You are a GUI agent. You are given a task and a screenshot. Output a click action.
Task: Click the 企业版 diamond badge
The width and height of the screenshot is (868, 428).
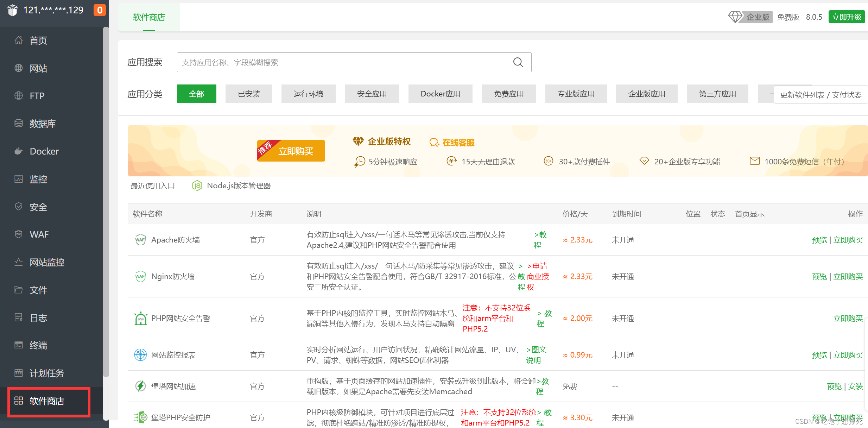click(x=750, y=17)
